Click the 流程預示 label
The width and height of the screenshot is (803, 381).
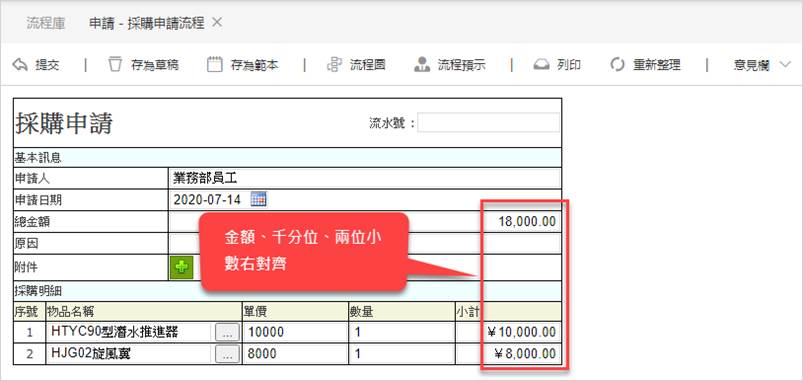point(461,65)
